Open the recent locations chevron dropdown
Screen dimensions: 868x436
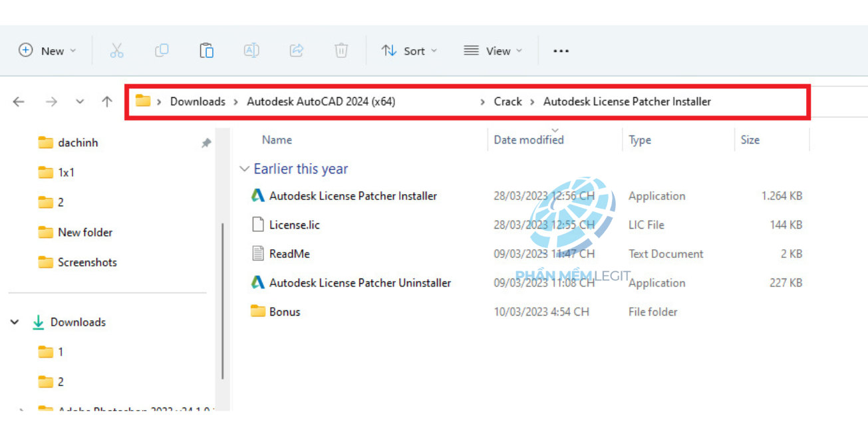pyautogui.click(x=80, y=102)
